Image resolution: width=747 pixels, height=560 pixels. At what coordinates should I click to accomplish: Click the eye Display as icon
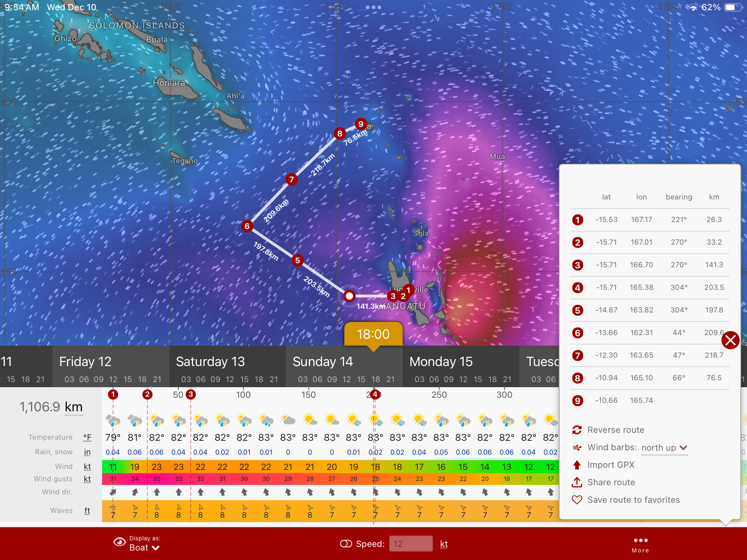point(120,542)
